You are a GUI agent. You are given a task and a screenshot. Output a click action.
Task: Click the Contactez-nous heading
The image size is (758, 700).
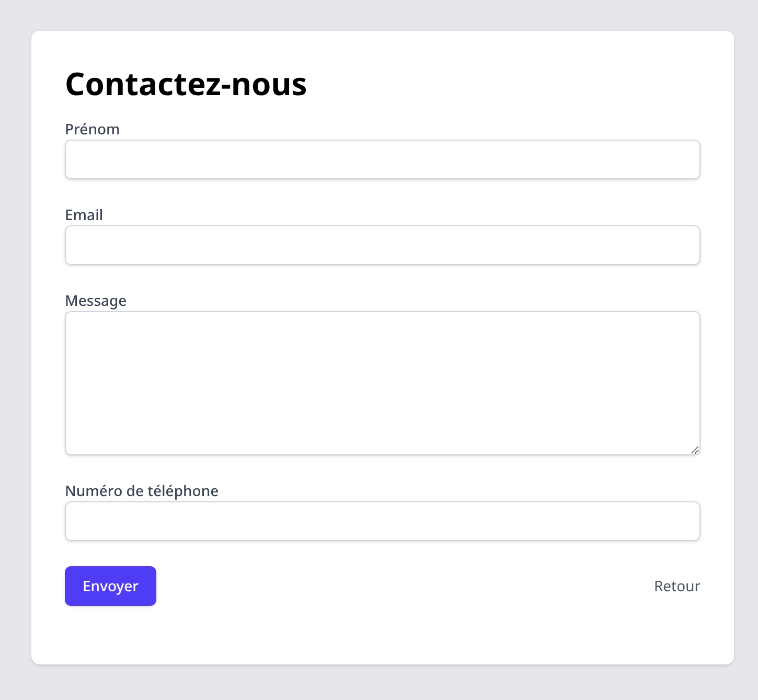point(186,84)
